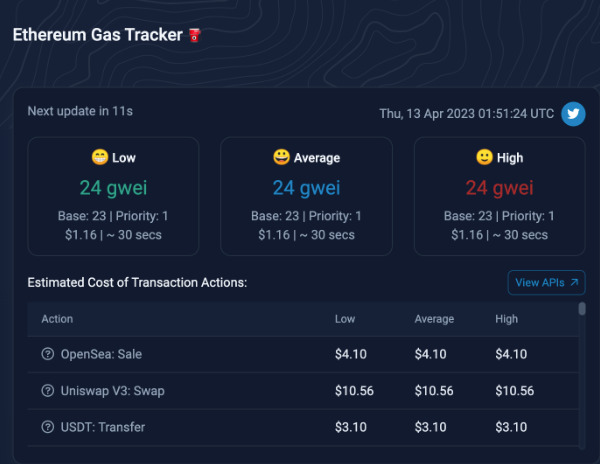Click the Uniswap V3: Swap row label

click(x=112, y=391)
